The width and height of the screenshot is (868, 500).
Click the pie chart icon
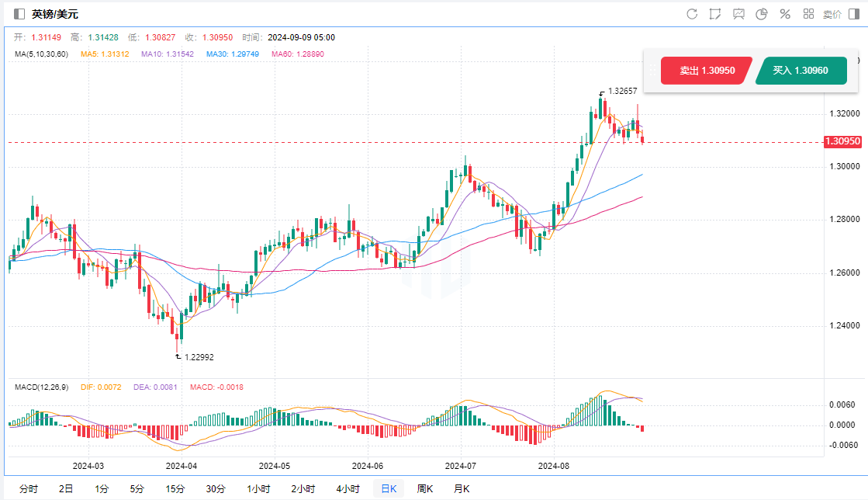[762, 14]
